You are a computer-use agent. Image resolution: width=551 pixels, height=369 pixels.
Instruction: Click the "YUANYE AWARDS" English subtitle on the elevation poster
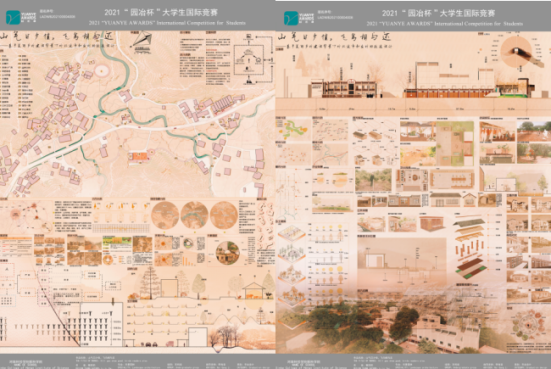click(x=445, y=24)
